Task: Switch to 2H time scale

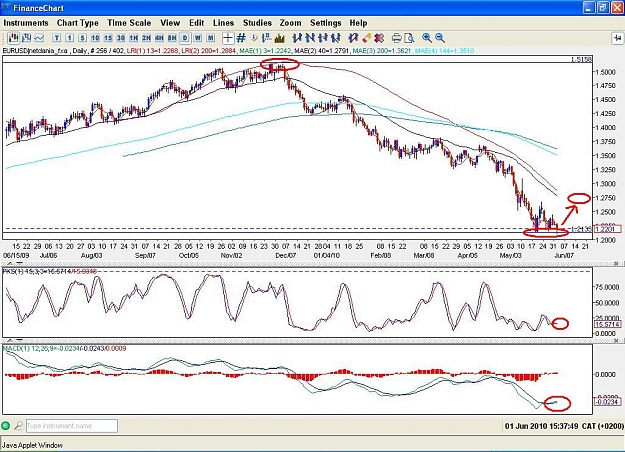Action: coord(146,38)
